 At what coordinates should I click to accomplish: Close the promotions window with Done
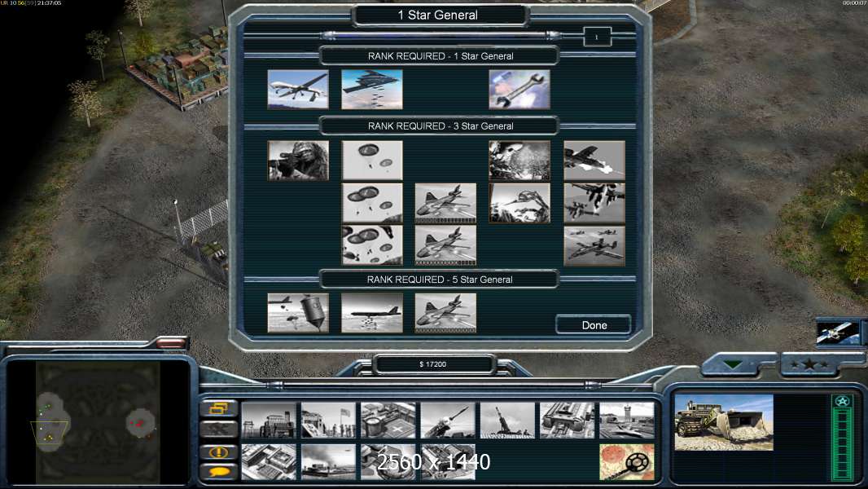[x=594, y=325]
